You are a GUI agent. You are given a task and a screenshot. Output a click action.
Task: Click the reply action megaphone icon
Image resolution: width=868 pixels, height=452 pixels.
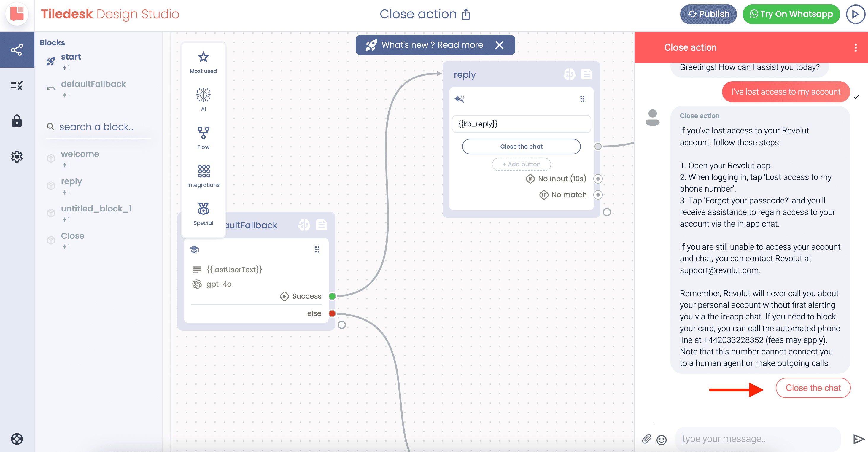[x=459, y=99]
